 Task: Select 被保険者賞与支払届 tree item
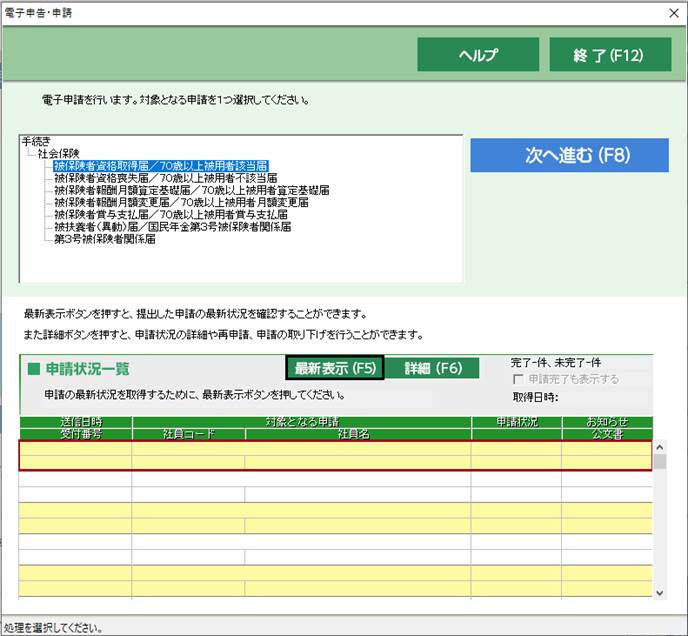pyautogui.click(x=171, y=215)
